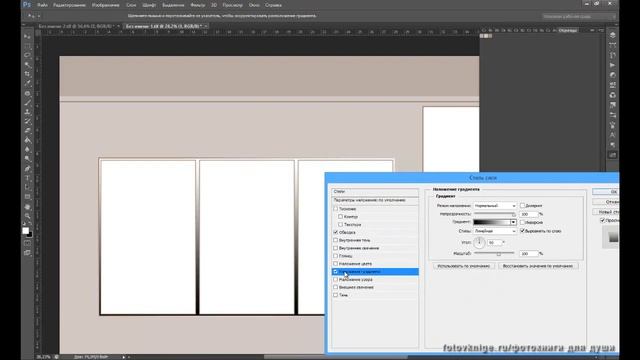Select the Quick Selection tool

click(x=27, y=64)
